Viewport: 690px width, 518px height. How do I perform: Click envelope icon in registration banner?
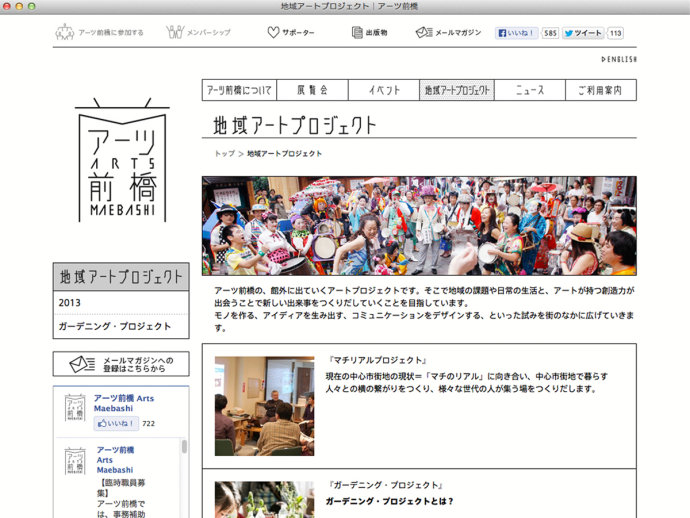pos(82,364)
